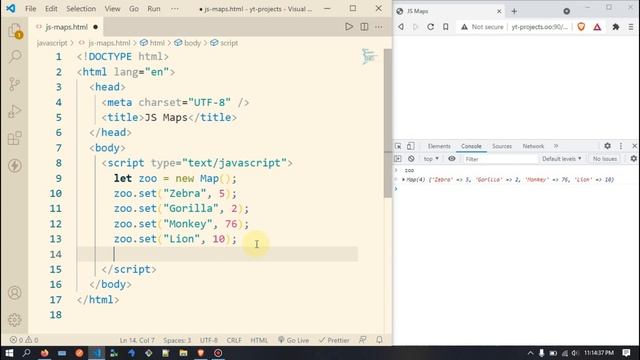This screenshot has height=360, width=640.
Task: Click the body breadcrumb in editor
Action: tap(188, 43)
